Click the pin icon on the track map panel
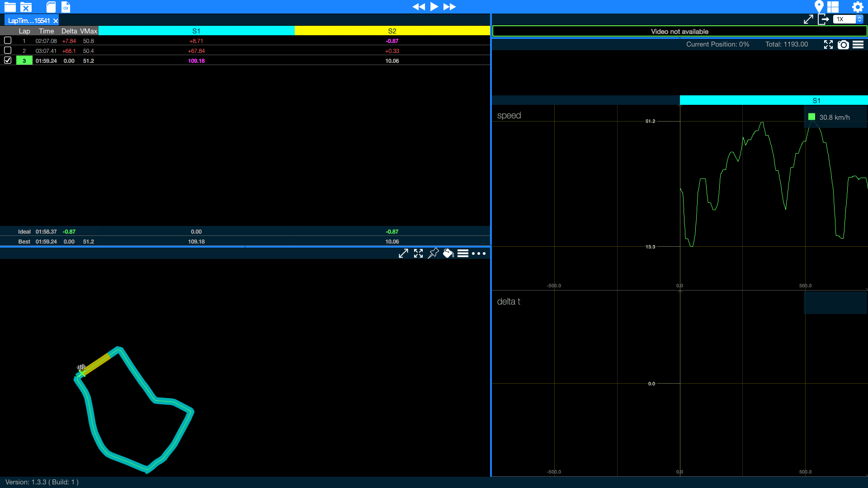Viewport: 868px width, 488px height. coord(433,253)
